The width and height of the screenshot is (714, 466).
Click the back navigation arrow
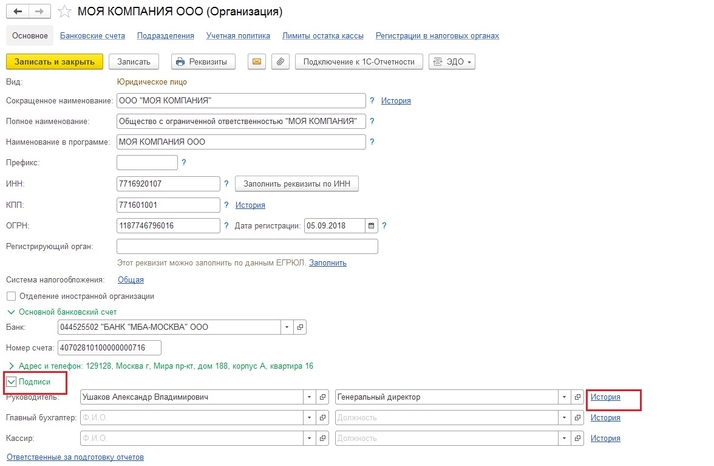pyautogui.click(x=18, y=11)
